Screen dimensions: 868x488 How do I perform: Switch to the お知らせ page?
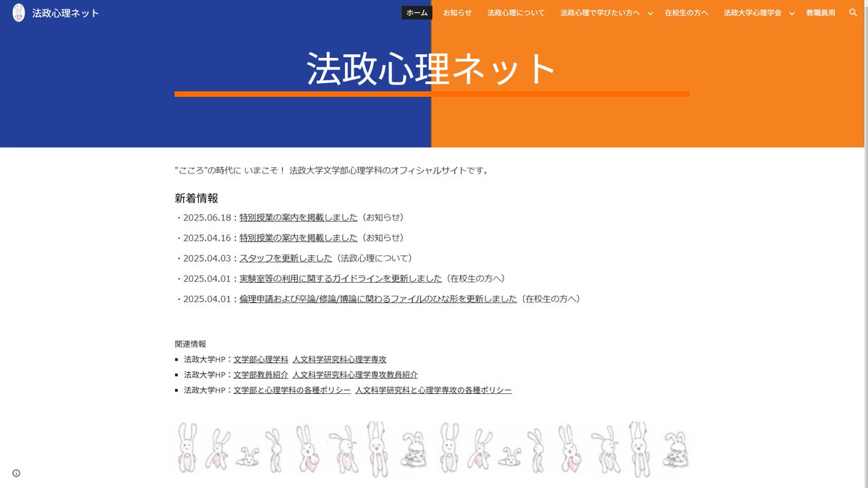click(x=457, y=12)
